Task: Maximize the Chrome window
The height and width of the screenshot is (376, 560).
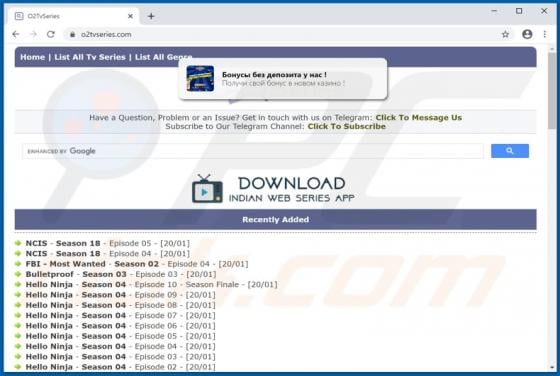Action: click(519, 11)
